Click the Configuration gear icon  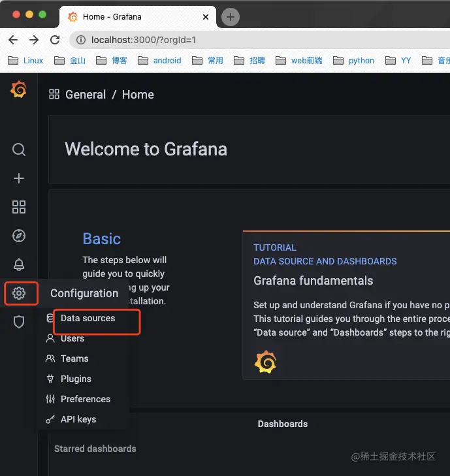19,293
